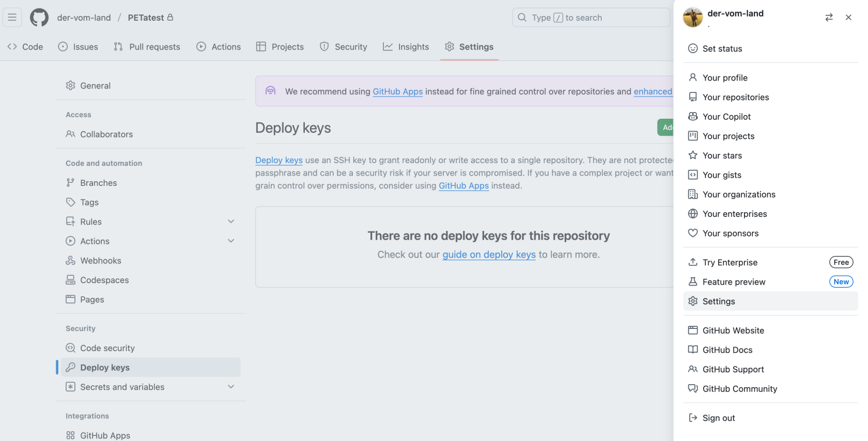Click the Your stars star icon
The width and height of the screenshot is (868, 441).
693,155
